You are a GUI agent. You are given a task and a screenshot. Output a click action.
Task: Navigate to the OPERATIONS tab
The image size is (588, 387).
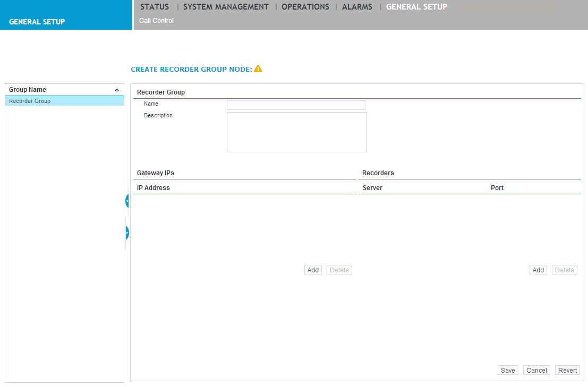[x=305, y=6]
